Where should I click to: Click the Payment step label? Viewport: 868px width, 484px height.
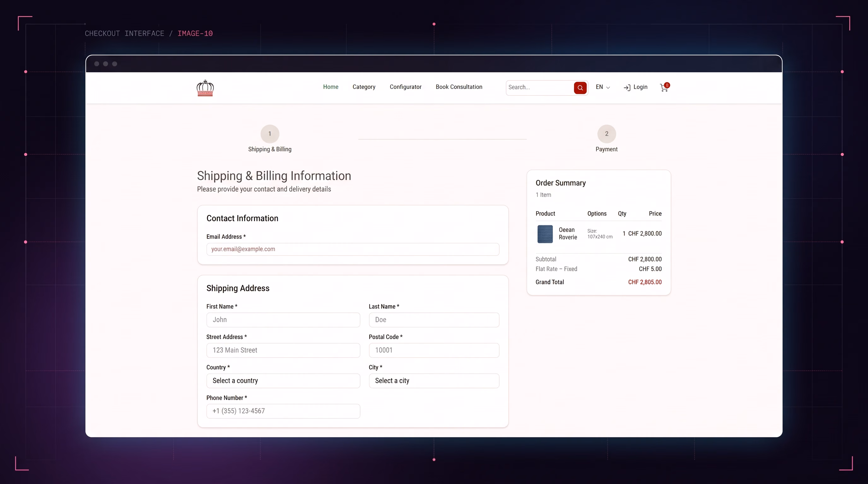pos(606,149)
